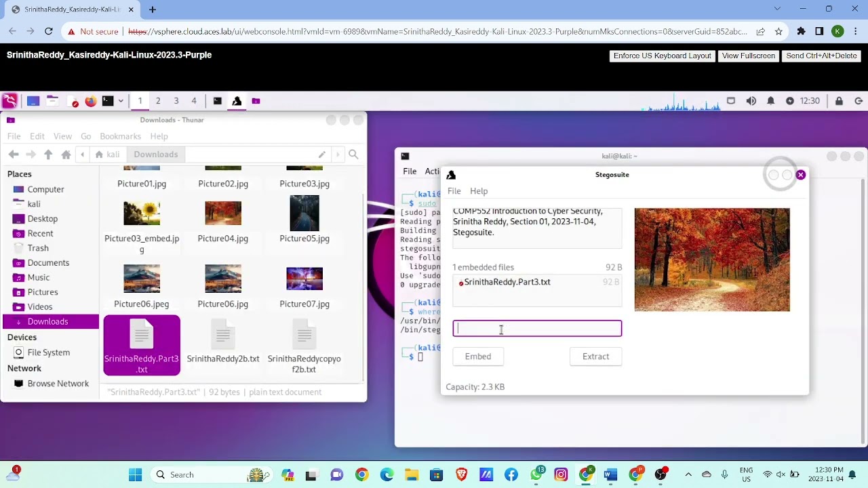Image resolution: width=868 pixels, height=488 pixels.
Task: Open the View menu in Thunar
Action: pos(62,136)
